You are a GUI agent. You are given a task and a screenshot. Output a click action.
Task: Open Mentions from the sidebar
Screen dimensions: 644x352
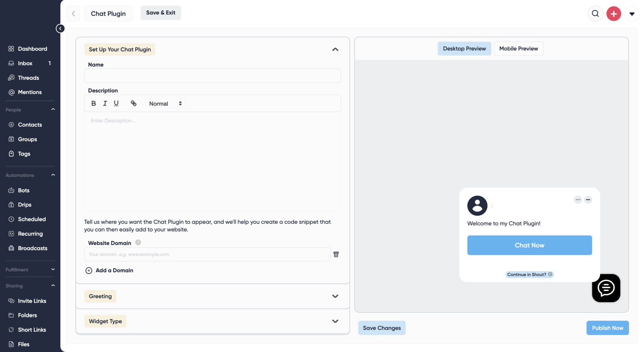pyautogui.click(x=30, y=92)
